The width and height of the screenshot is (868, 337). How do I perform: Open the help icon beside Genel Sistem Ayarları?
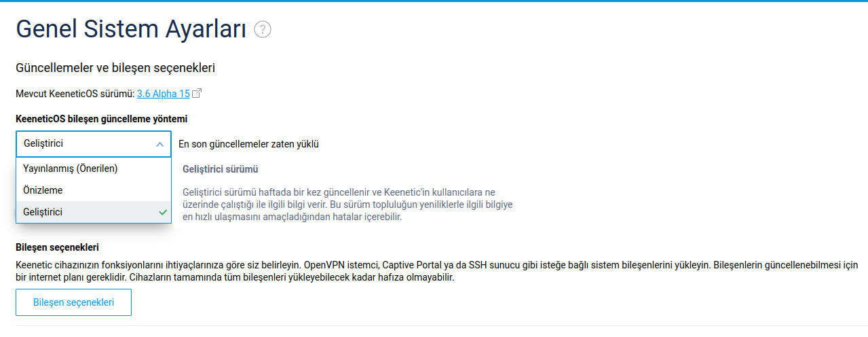[x=263, y=29]
